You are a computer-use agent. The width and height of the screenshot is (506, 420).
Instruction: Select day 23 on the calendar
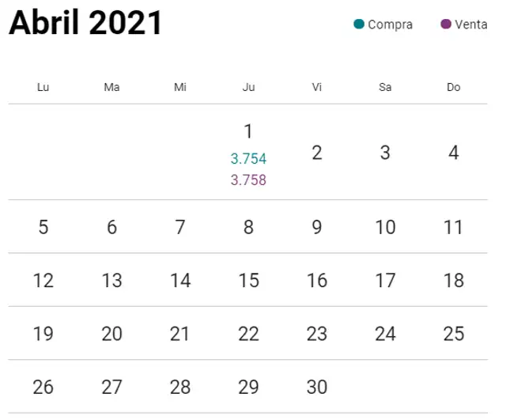(317, 334)
